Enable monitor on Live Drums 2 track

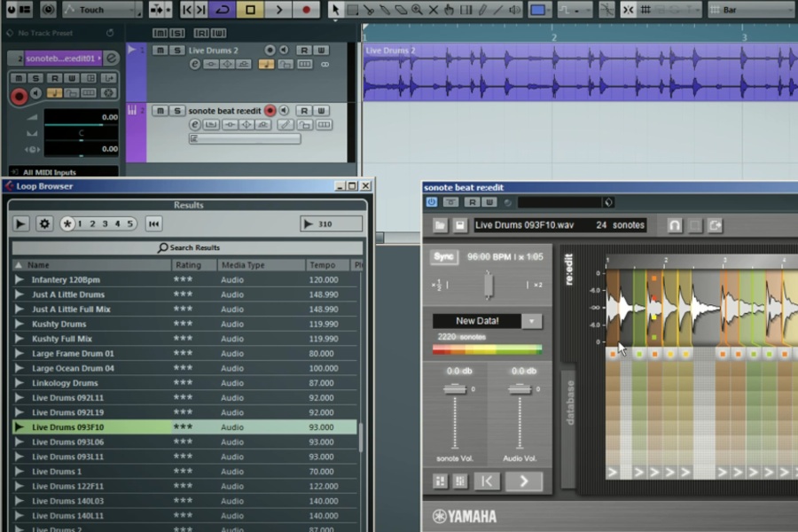(284, 50)
